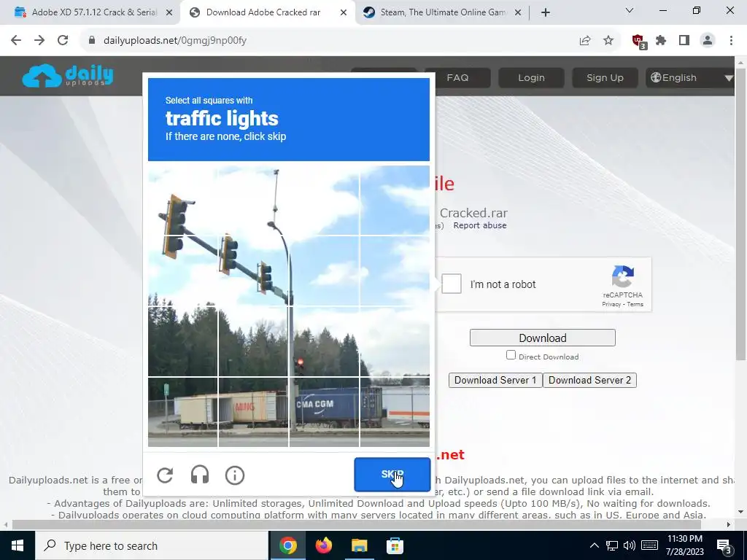Show hidden system tray icons
Image resolution: width=747 pixels, height=560 pixels.
594,545
